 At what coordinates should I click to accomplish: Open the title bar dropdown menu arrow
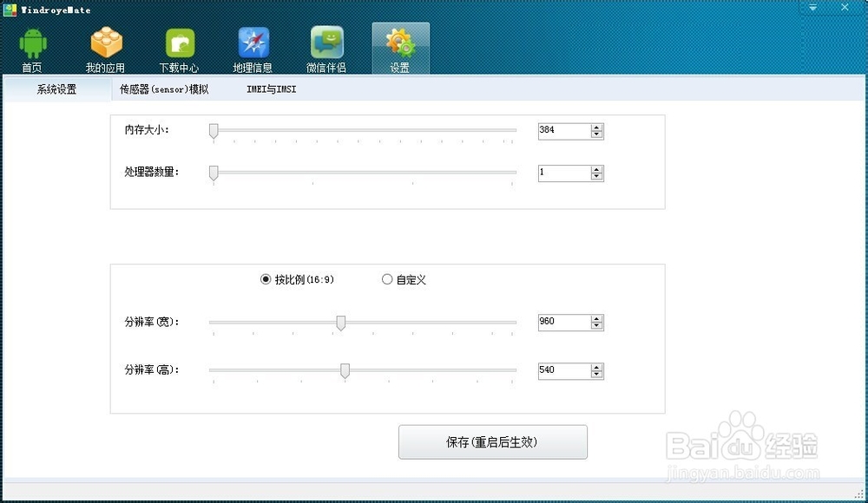[x=812, y=8]
